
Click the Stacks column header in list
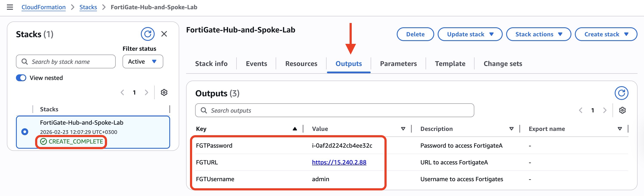click(49, 109)
